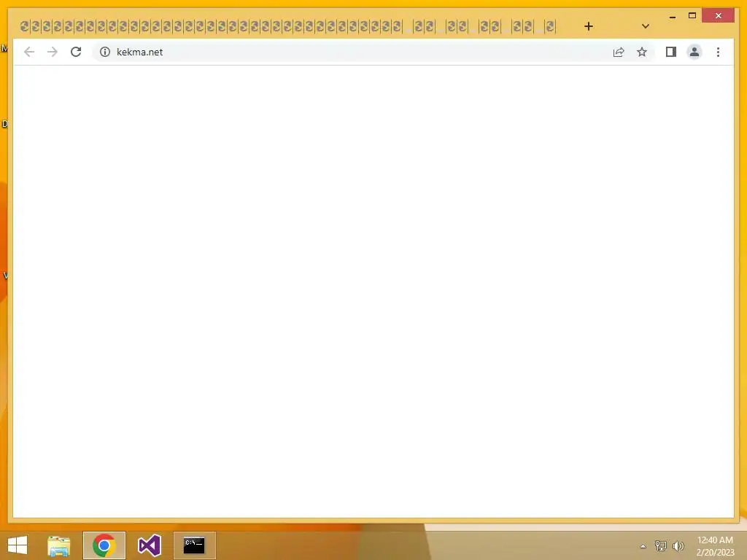This screenshot has height=560, width=747.
Task: Share this page
Action: point(619,52)
